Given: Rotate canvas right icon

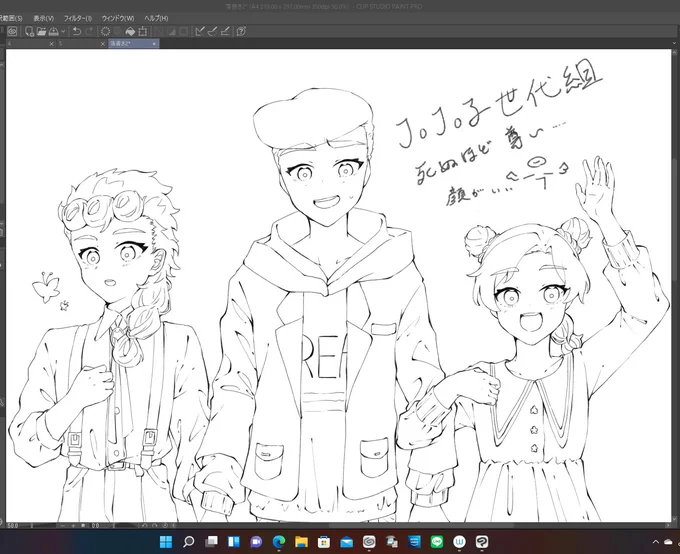Looking at the screenshot, I should pos(155,525).
